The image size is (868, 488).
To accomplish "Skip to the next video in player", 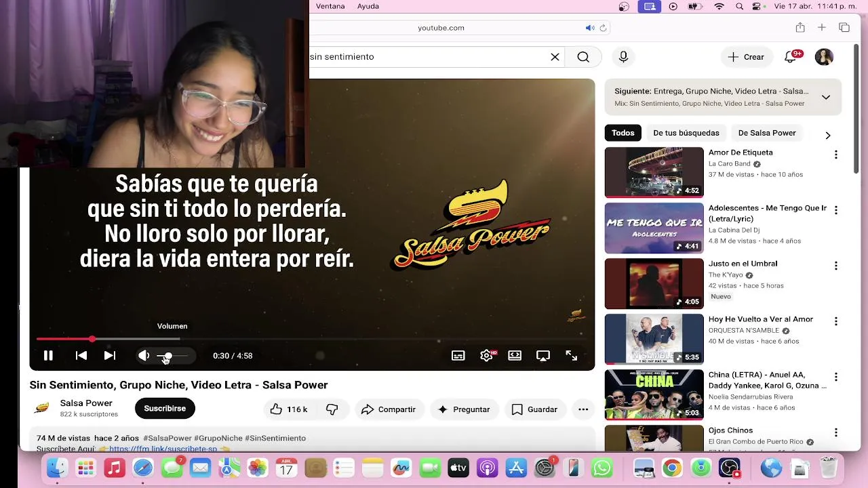I will pyautogui.click(x=109, y=355).
